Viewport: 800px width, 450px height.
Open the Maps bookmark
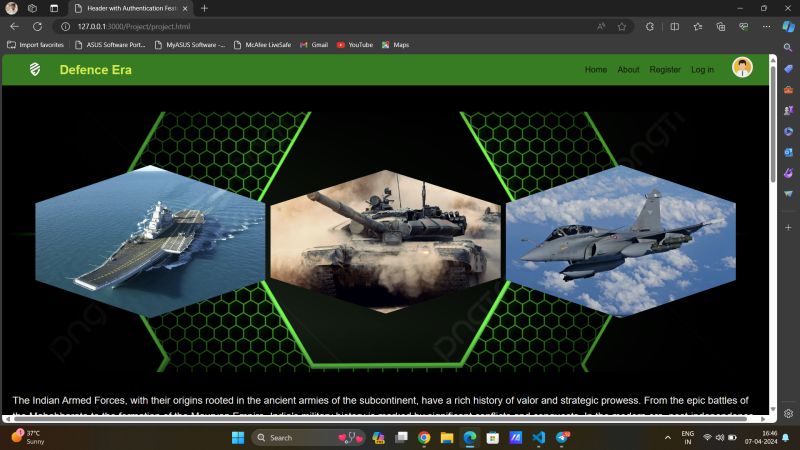point(395,45)
